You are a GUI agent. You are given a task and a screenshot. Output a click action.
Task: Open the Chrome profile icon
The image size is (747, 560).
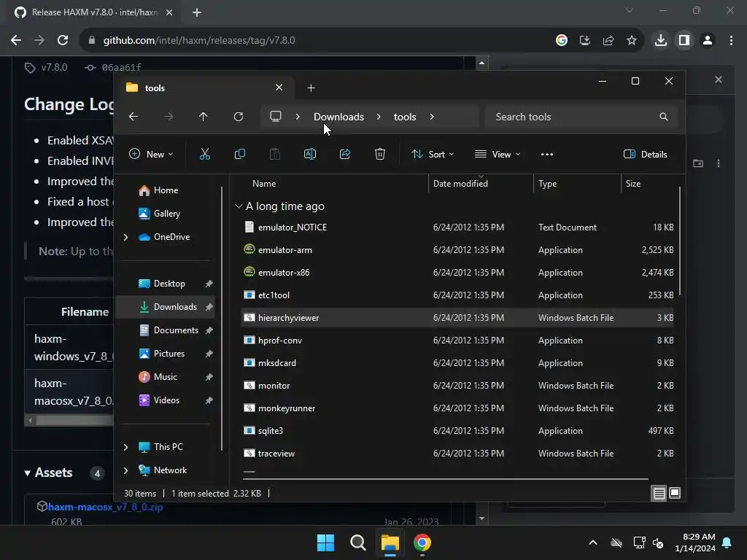click(708, 41)
